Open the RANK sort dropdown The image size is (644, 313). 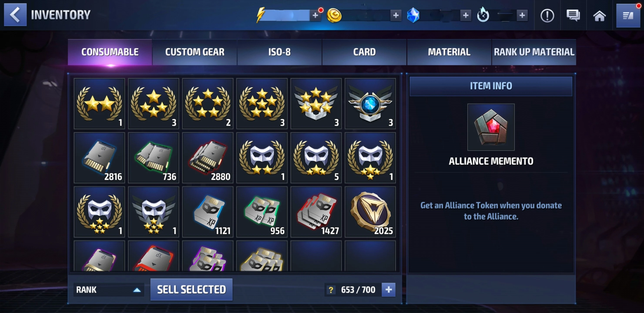pyautogui.click(x=109, y=290)
